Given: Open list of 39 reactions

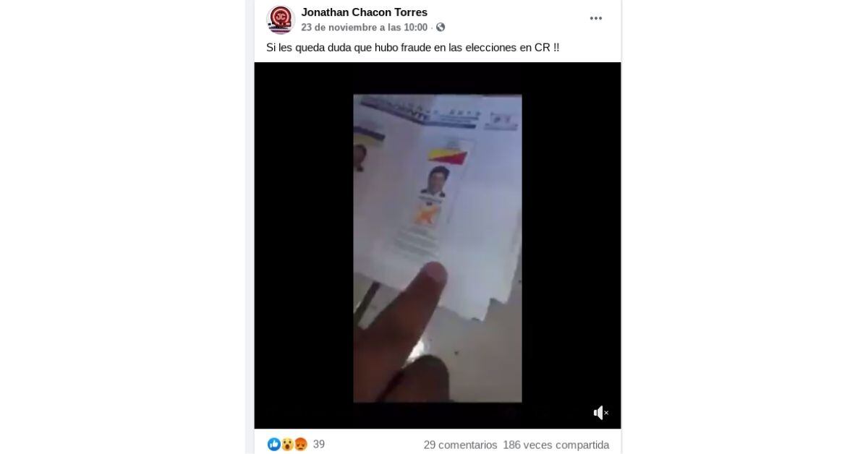Looking at the screenshot, I should 319,445.
